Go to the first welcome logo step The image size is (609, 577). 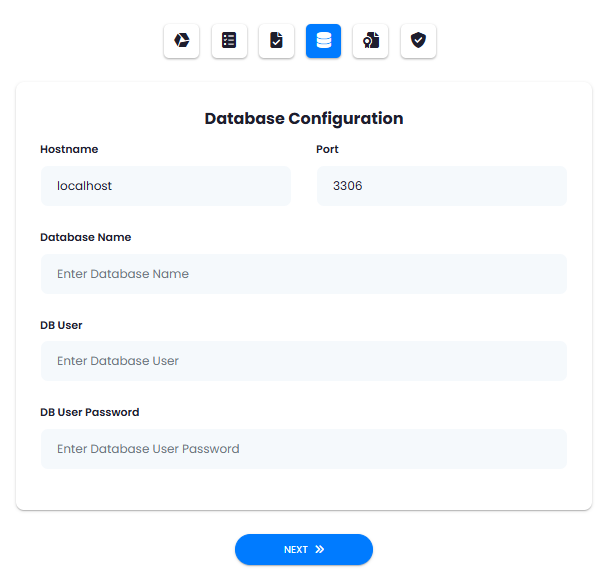pyautogui.click(x=181, y=41)
